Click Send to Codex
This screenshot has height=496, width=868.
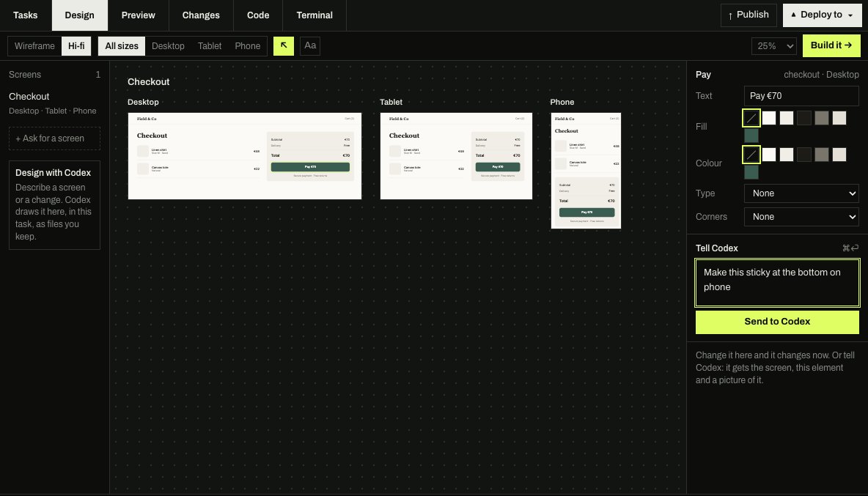(777, 322)
